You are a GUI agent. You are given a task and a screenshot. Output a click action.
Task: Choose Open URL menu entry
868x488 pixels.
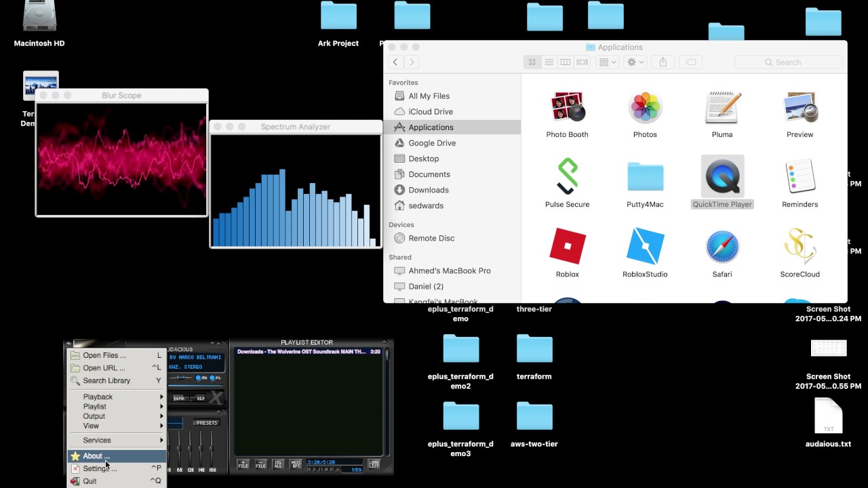point(117,367)
